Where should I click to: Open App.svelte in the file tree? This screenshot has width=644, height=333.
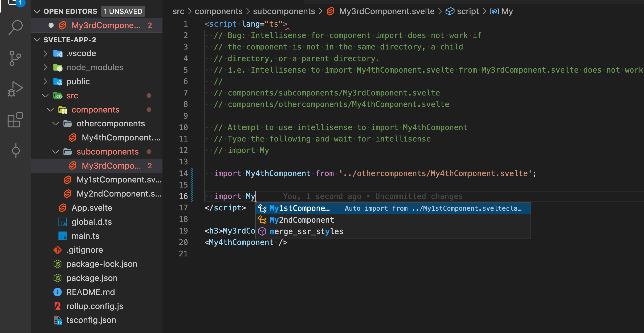[x=92, y=208]
